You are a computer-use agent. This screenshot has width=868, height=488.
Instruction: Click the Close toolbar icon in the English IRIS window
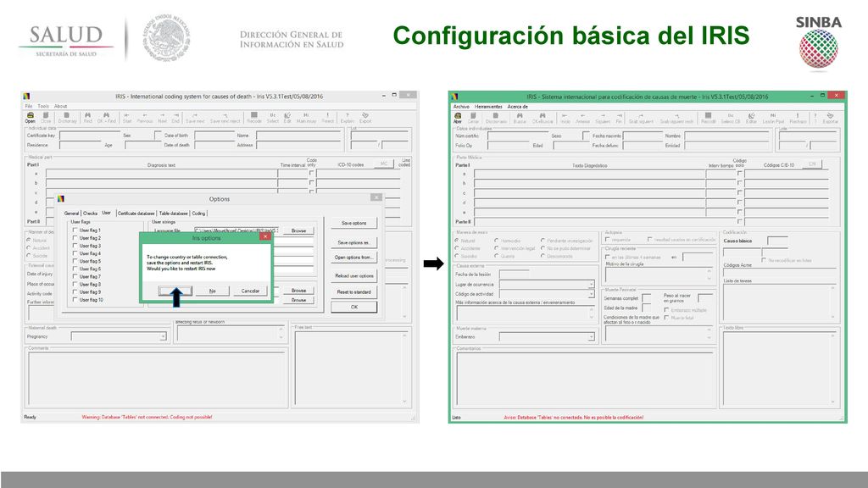(46, 117)
